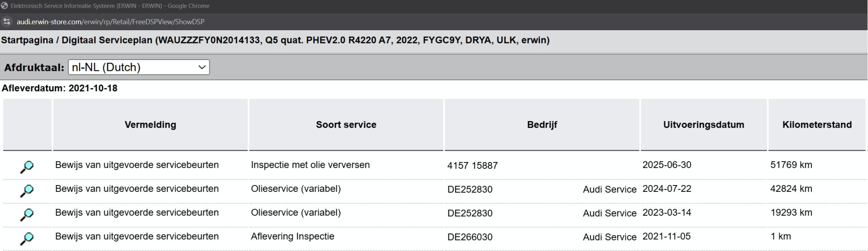The height and width of the screenshot is (251, 868).
Task: Click the Uitvoeringsdatum column header
Action: pos(703,125)
